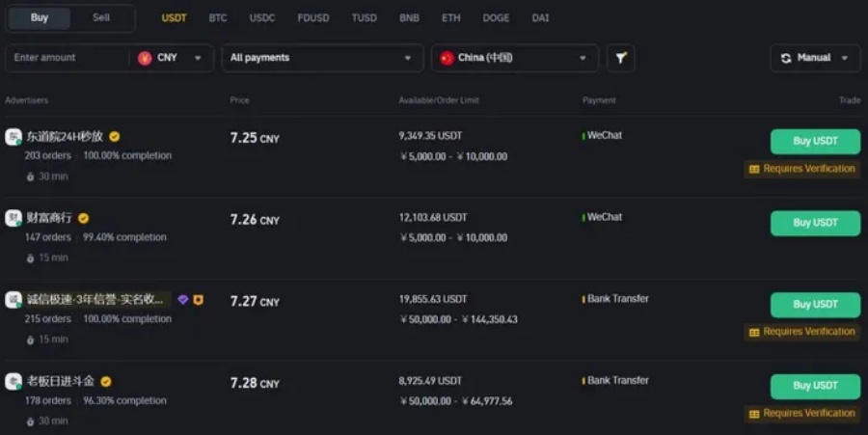Switch to the FDUSD tab
The width and height of the screenshot is (868, 435).
tap(313, 17)
